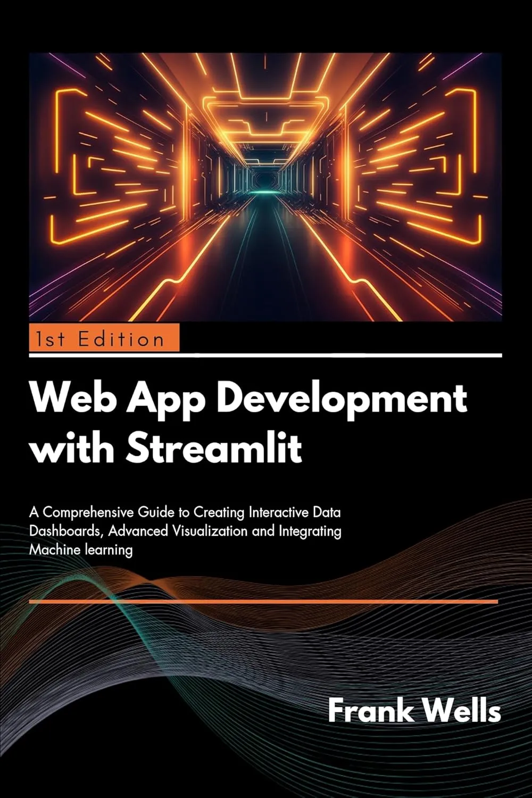Select the title "Web App Development"
This screenshot has height=798, width=532.
click(x=249, y=400)
